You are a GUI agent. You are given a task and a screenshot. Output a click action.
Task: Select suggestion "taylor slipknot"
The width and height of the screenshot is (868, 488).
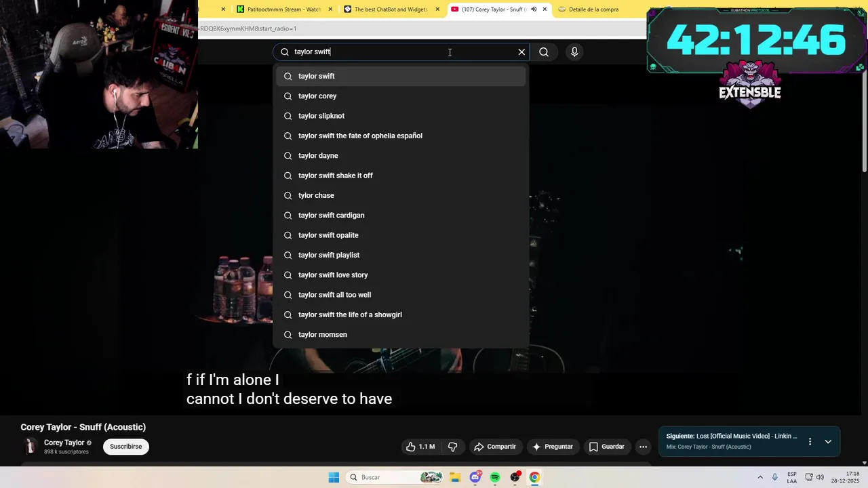(401, 116)
